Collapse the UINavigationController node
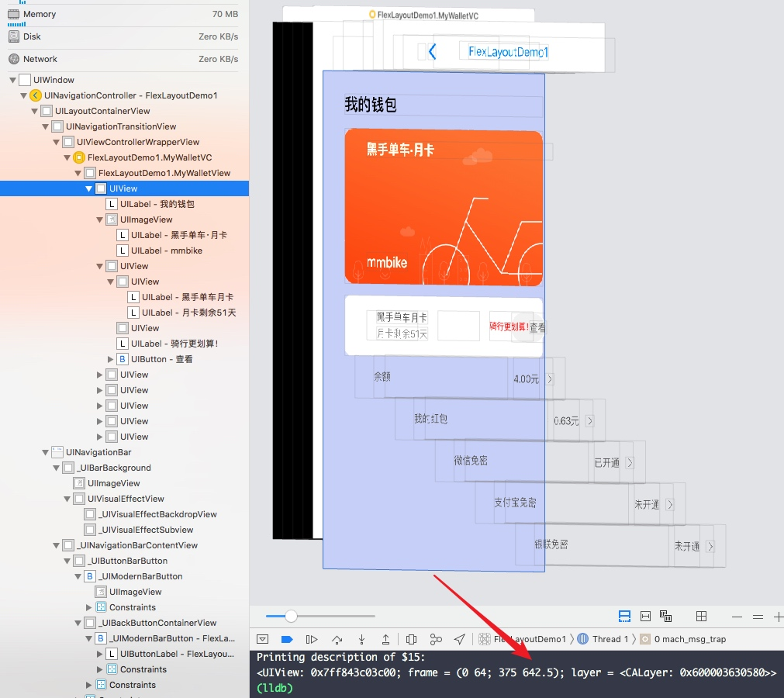The image size is (784, 698). click(23, 95)
